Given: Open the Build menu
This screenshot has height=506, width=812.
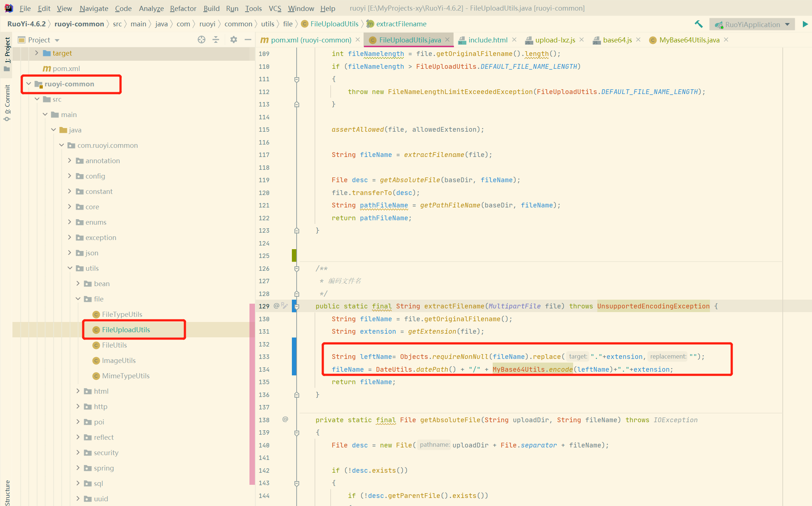Looking at the screenshot, I should (211, 8).
